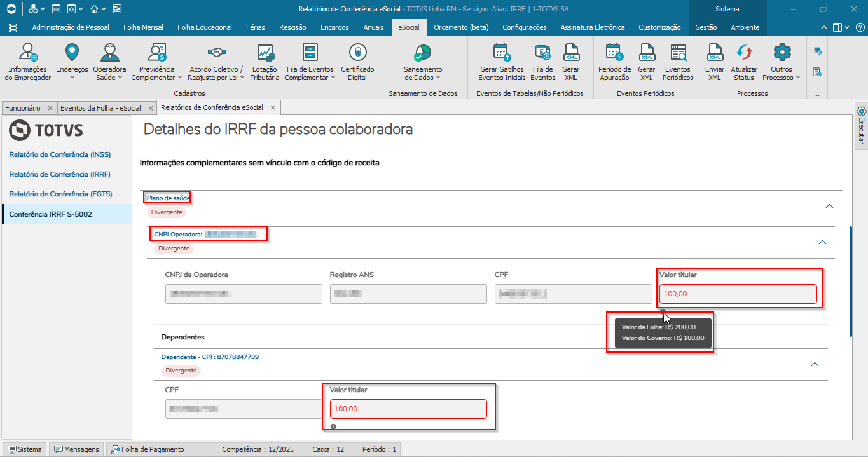
Task: Click Gerar XML in Eventos Periódicos group
Action: 646,62
